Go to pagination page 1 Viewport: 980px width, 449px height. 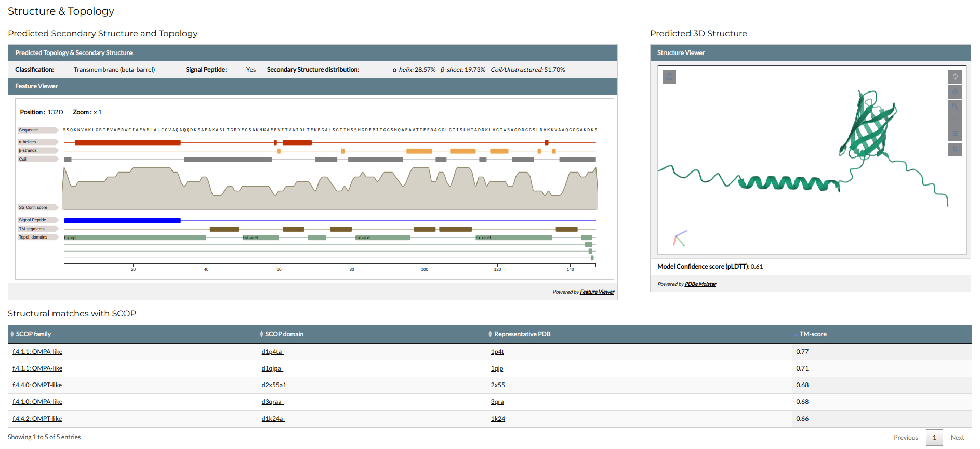click(x=934, y=438)
